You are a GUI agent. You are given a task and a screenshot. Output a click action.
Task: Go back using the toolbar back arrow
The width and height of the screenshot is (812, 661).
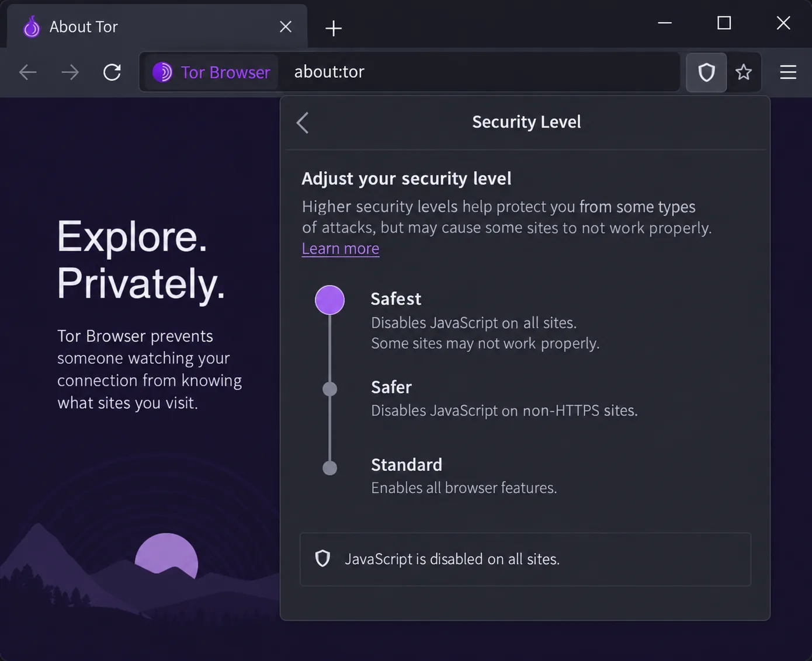[28, 72]
